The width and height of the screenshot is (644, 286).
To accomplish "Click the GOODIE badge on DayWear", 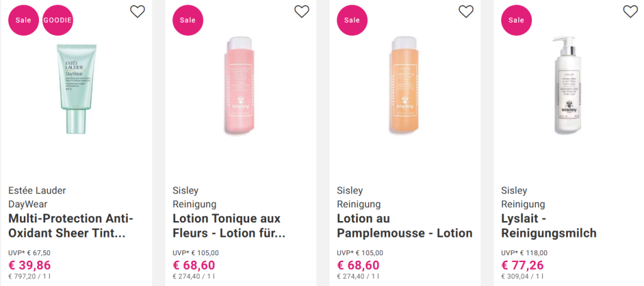I will pyautogui.click(x=58, y=20).
